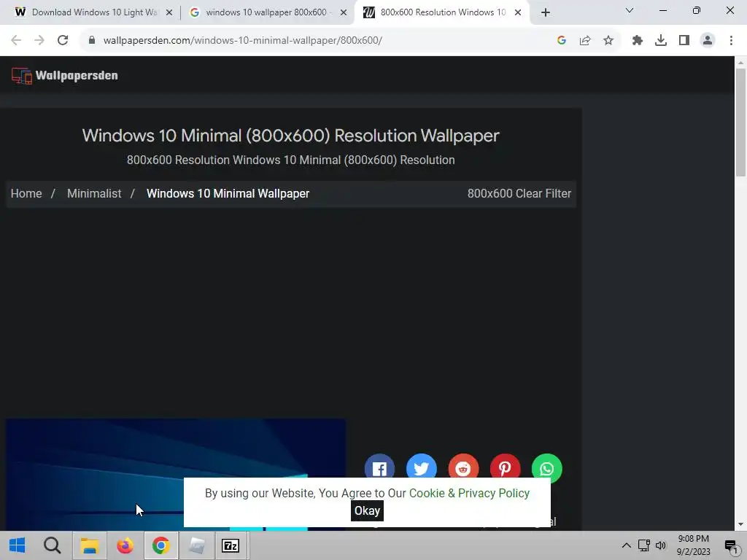Accept cookies with Okay button

pyautogui.click(x=368, y=511)
